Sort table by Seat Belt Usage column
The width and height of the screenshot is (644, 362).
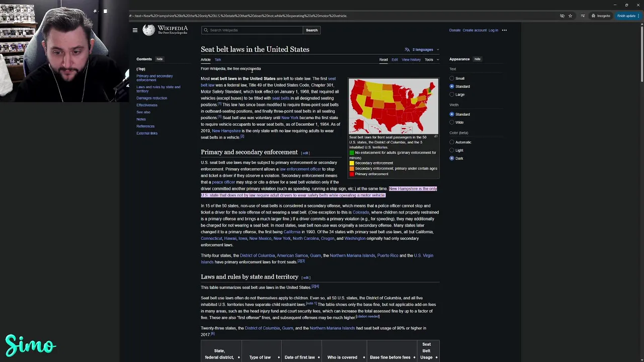click(x=428, y=351)
